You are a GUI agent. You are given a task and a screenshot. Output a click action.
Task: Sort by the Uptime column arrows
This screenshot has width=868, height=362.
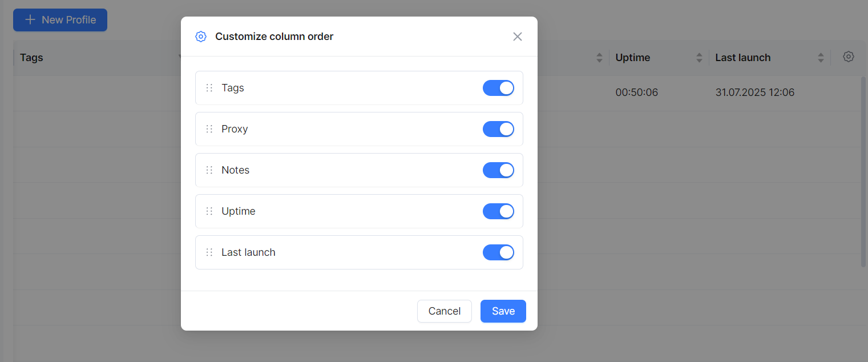(699, 58)
